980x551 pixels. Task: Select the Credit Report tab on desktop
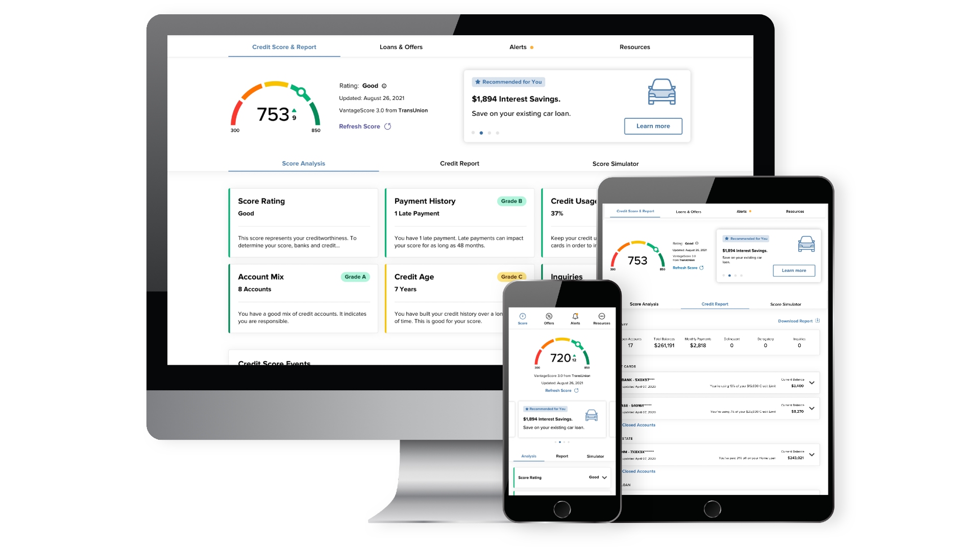click(460, 163)
